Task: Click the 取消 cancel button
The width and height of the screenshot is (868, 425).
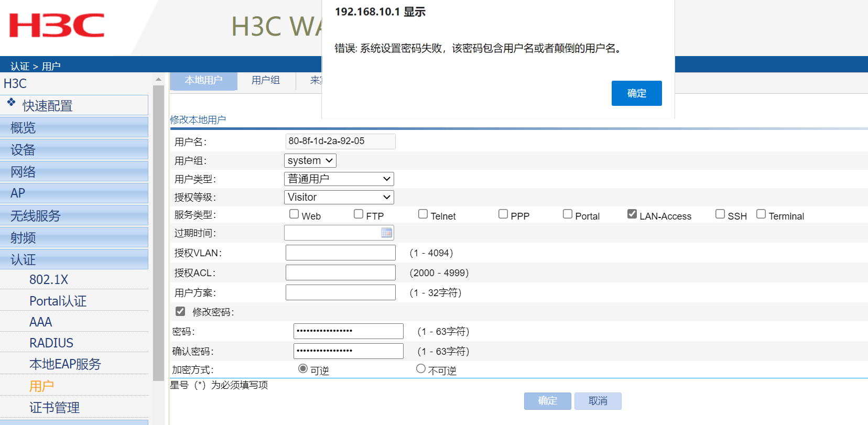Action: click(598, 401)
